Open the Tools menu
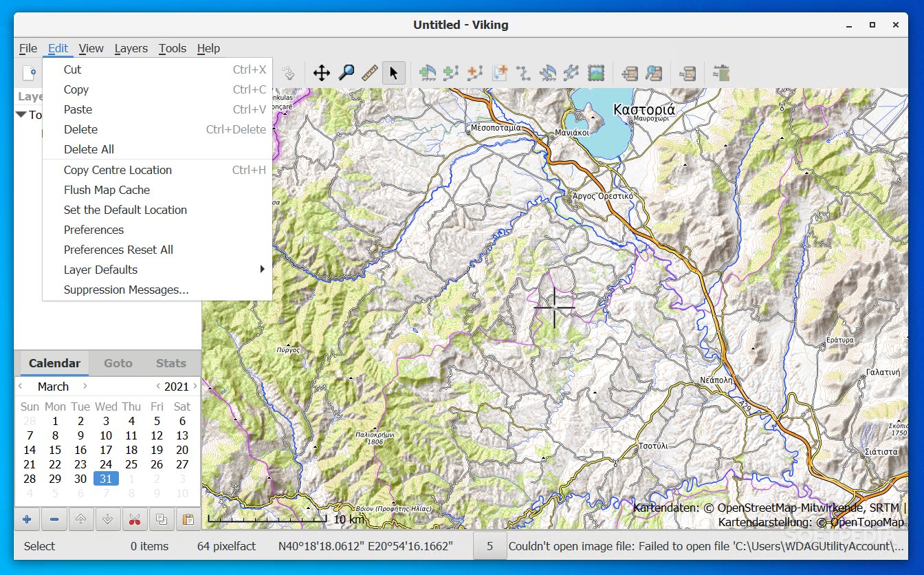This screenshot has height=575, width=924. (172, 48)
